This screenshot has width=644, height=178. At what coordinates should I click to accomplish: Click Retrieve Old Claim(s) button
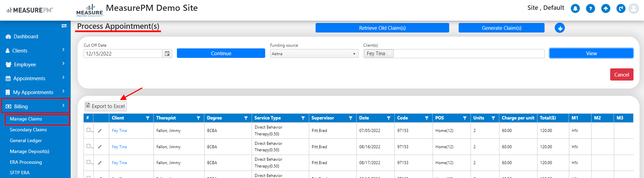click(x=382, y=28)
